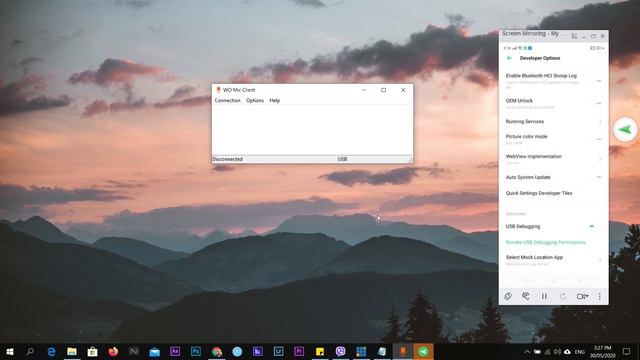This screenshot has width=640, height=360.
Task: Click the refresh icon in mirroring toolbar
Action: click(x=563, y=296)
